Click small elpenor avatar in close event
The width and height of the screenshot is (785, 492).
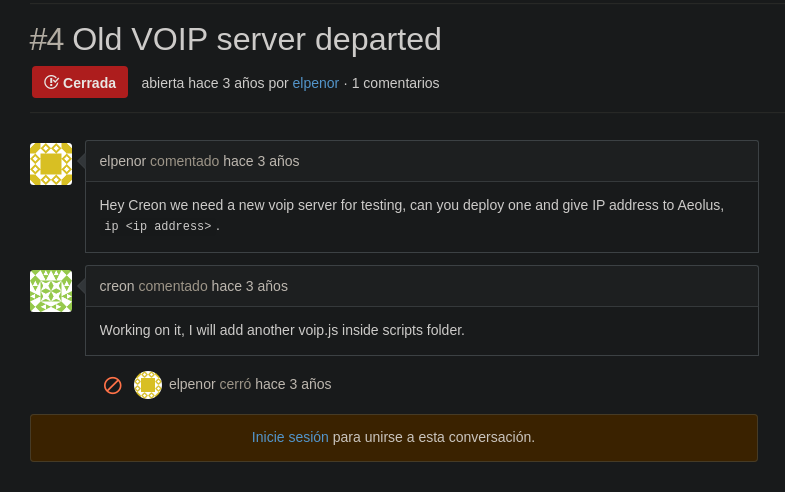[148, 385]
